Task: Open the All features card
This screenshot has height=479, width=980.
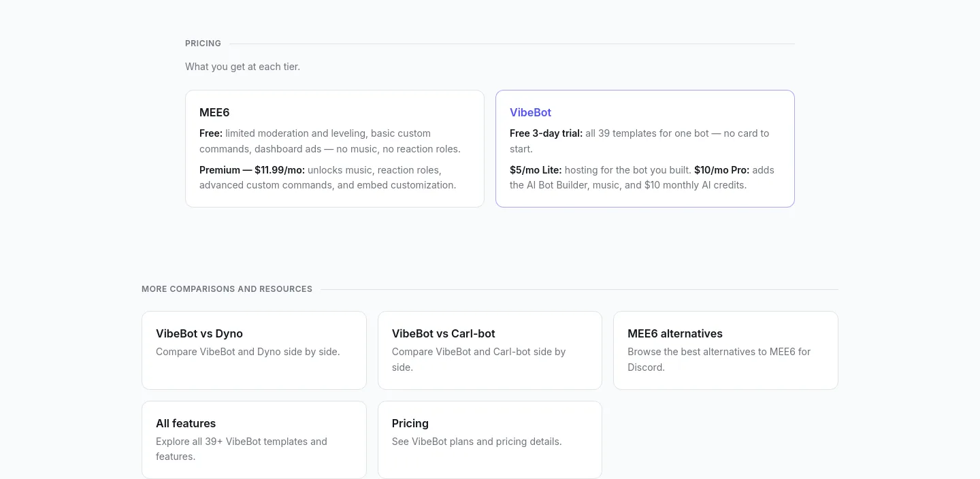Action: pos(254,440)
